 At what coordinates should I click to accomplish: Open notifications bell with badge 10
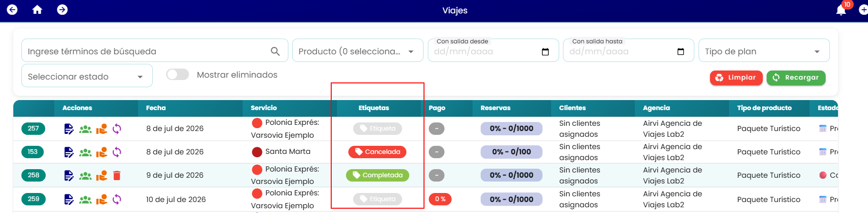point(841,10)
